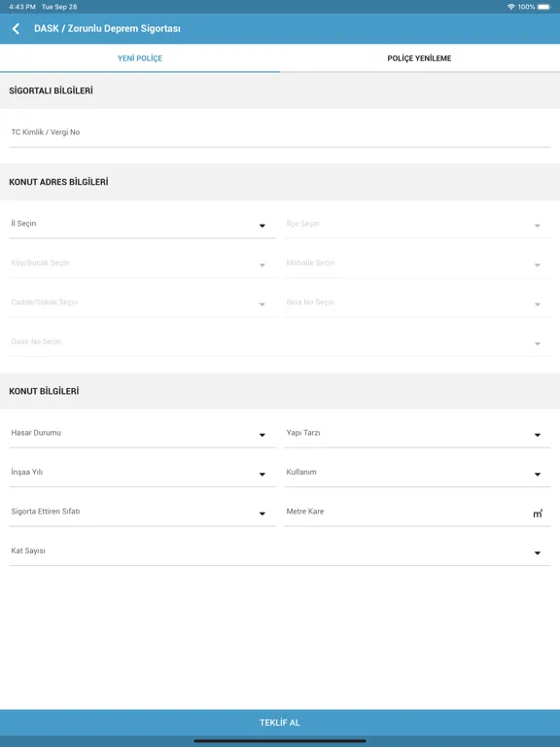560x747 pixels.
Task: Expand the Mahalle Seçin dropdown
Action: click(x=417, y=263)
